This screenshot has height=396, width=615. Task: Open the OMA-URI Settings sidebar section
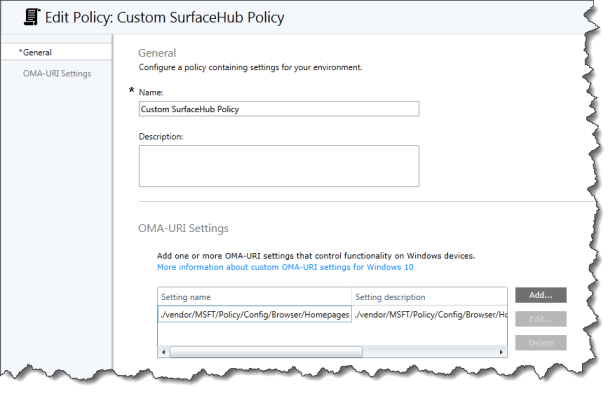click(57, 73)
